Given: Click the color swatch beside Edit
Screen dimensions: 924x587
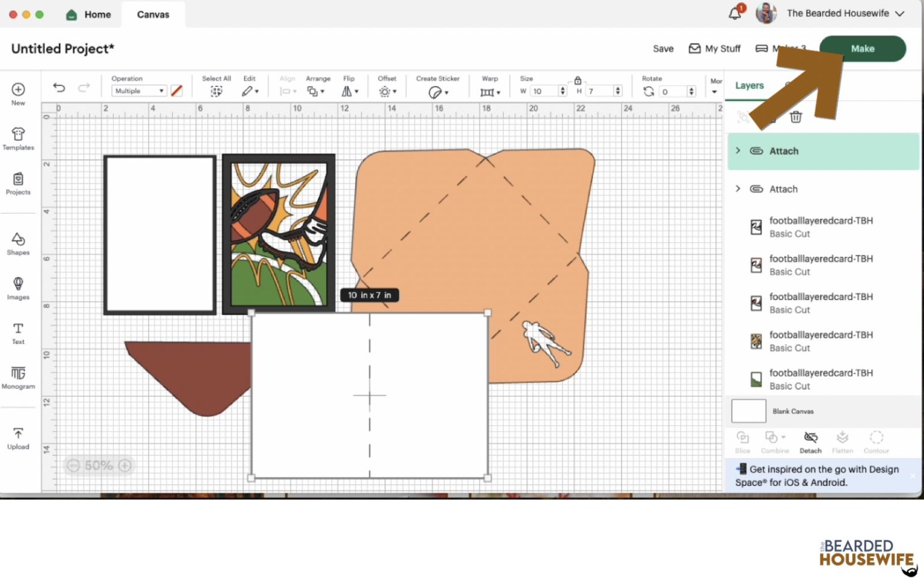Looking at the screenshot, I should pyautogui.click(x=176, y=90).
